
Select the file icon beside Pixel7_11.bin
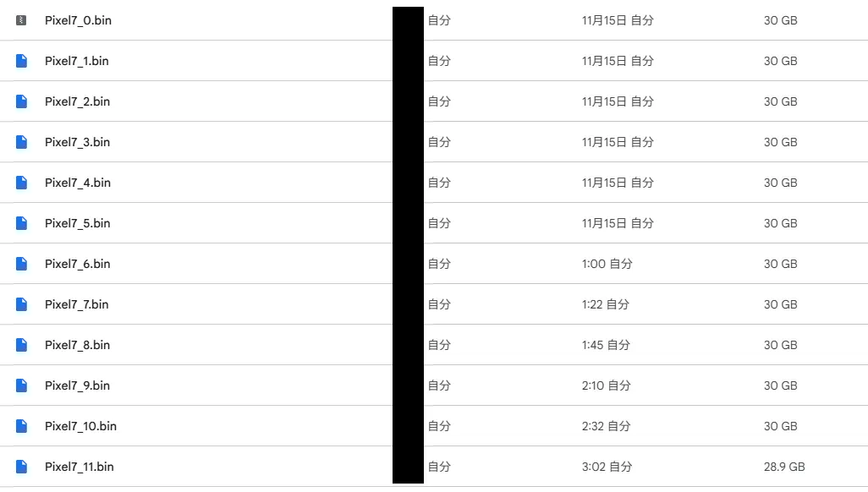tap(21, 467)
